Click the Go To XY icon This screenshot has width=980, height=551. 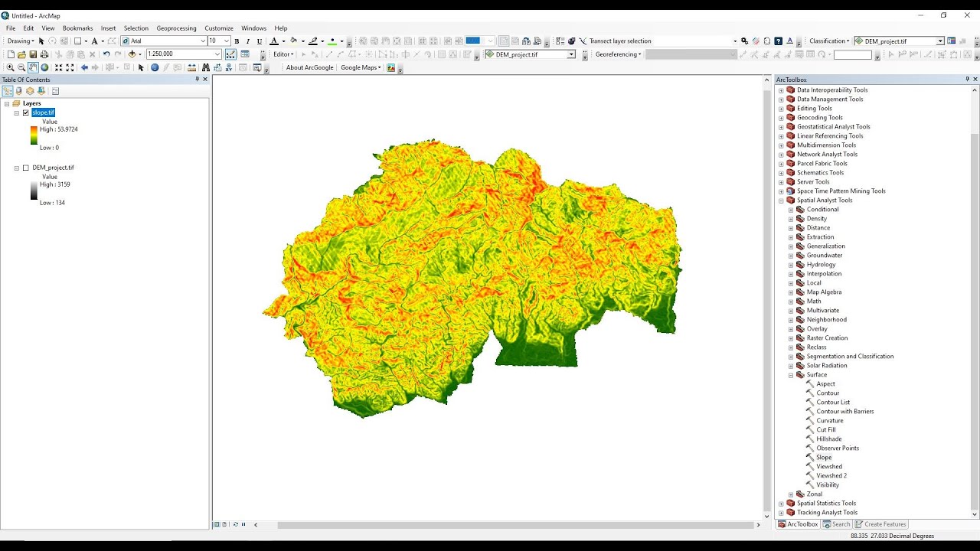229,67
